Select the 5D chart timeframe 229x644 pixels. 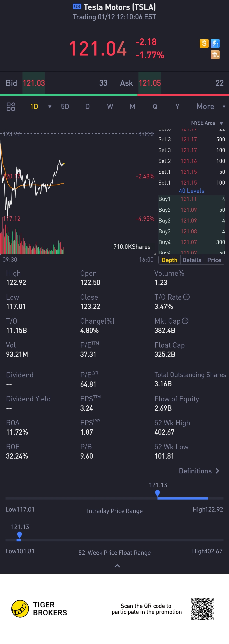65,107
